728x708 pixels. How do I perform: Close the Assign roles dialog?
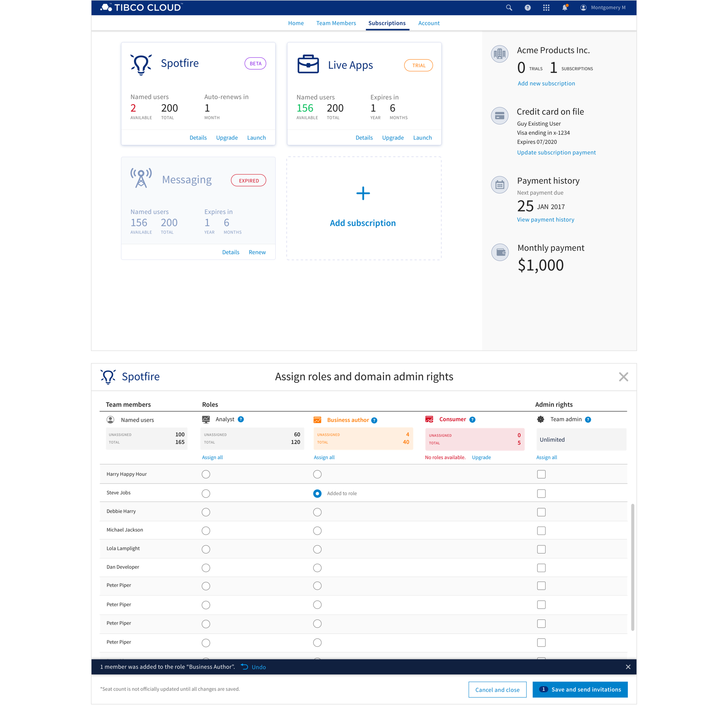tap(623, 377)
